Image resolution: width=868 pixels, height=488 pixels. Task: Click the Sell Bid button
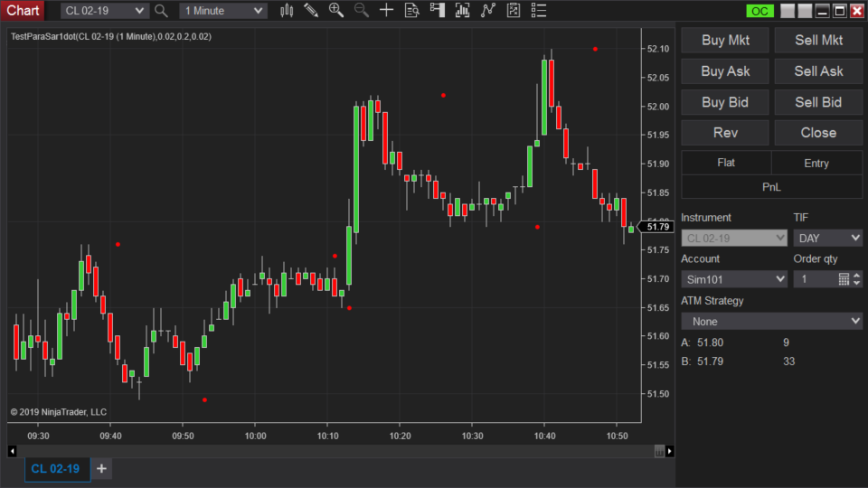click(x=819, y=102)
